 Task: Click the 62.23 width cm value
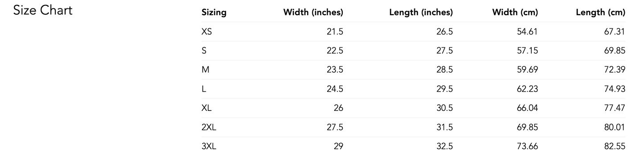(x=527, y=89)
